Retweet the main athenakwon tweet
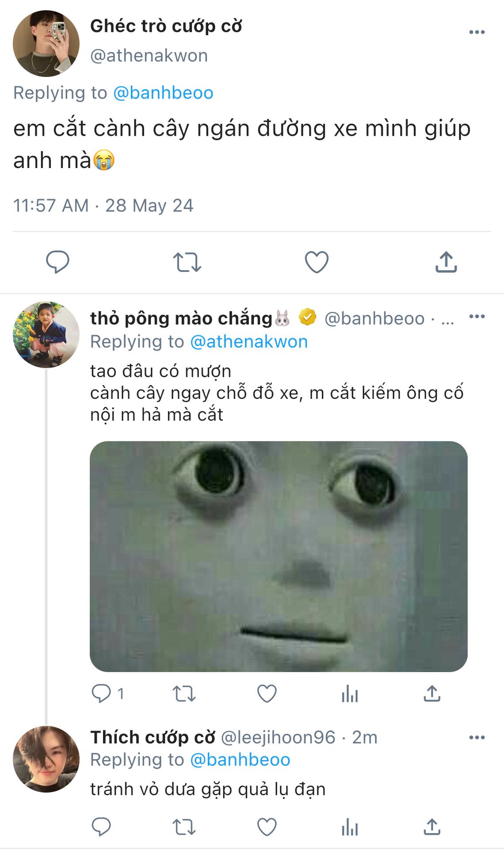The image size is (504, 849). [187, 262]
